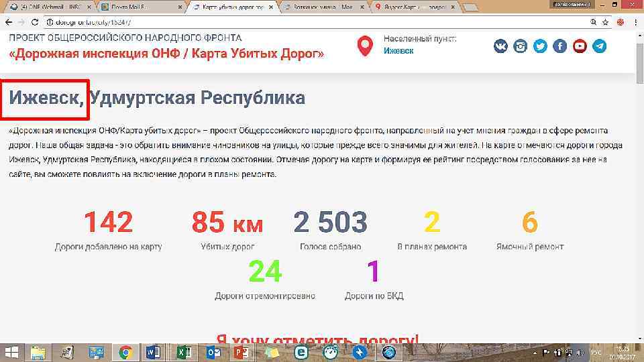Click the 2 in repair plans figure

pos(432,222)
